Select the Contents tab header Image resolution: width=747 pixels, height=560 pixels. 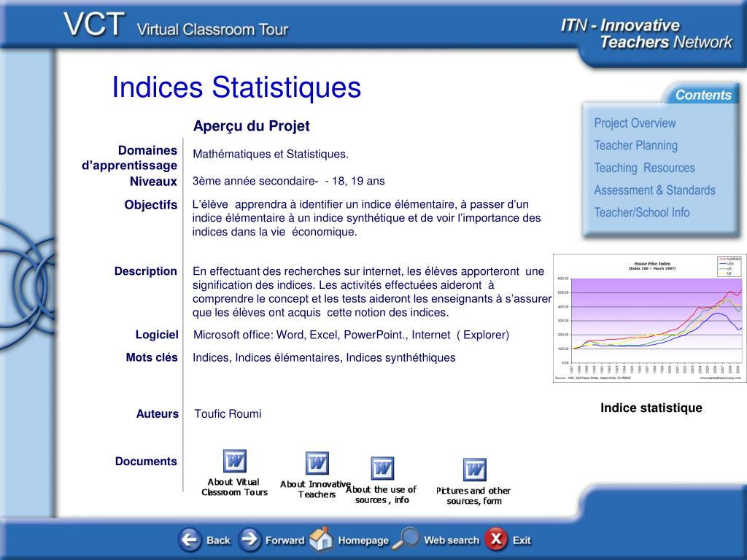click(703, 95)
